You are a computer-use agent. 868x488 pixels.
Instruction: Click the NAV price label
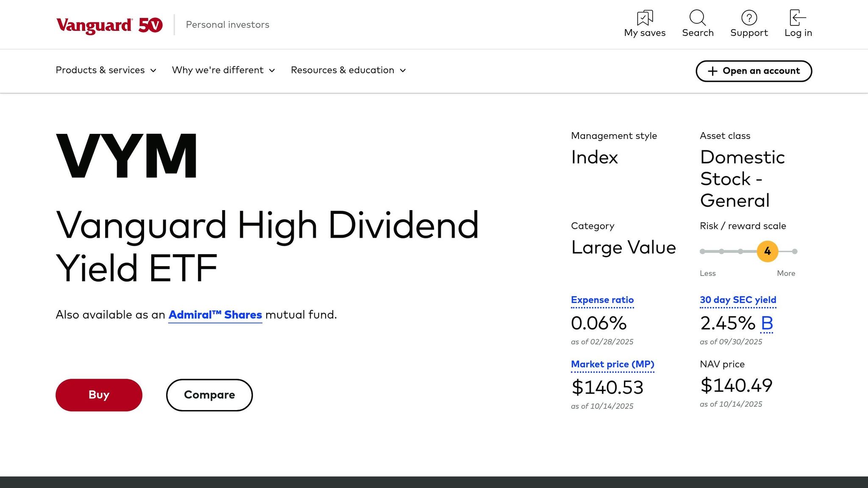(x=722, y=364)
